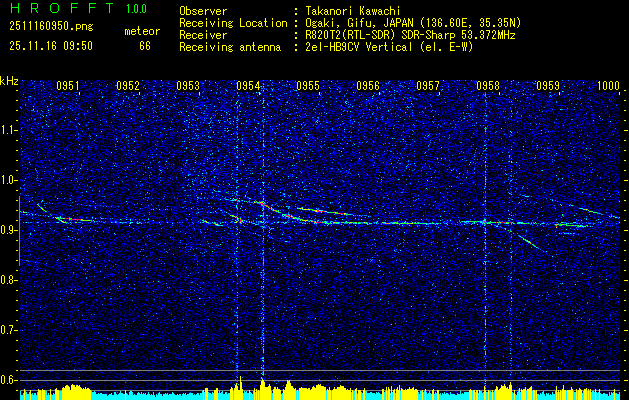Click observer name Takanori Kawachi
629x400 pixels.
(351, 11)
